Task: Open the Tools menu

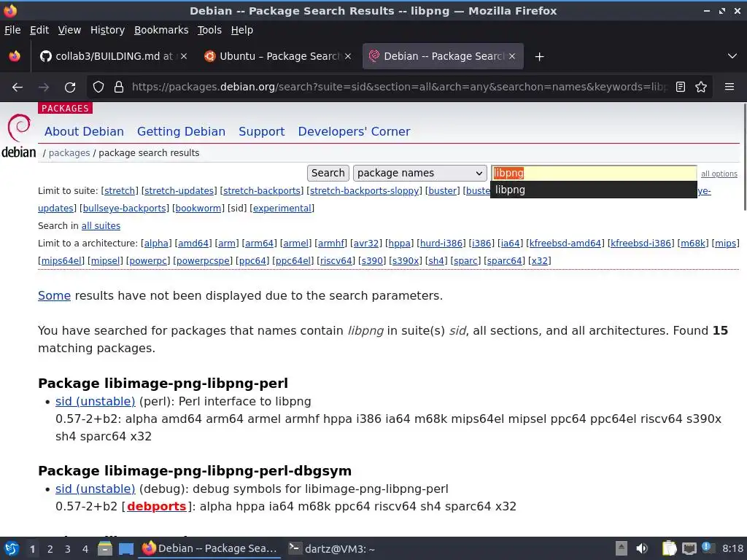Action: point(209,30)
